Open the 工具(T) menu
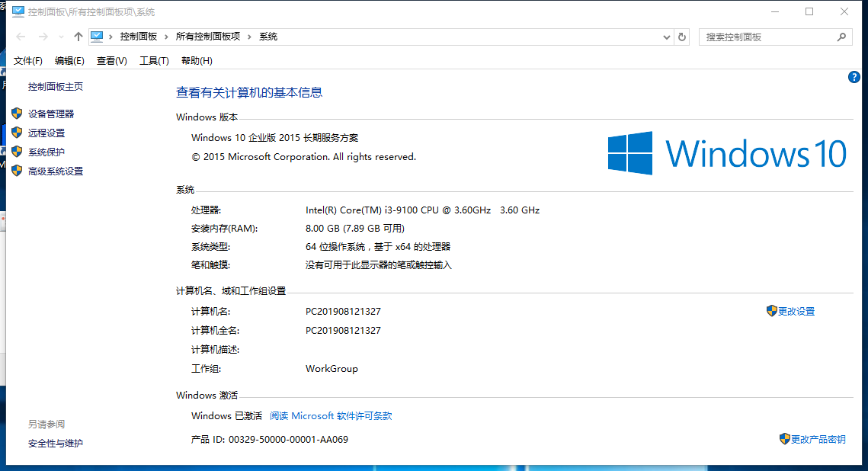Viewport: 868px width, 471px height. point(154,61)
